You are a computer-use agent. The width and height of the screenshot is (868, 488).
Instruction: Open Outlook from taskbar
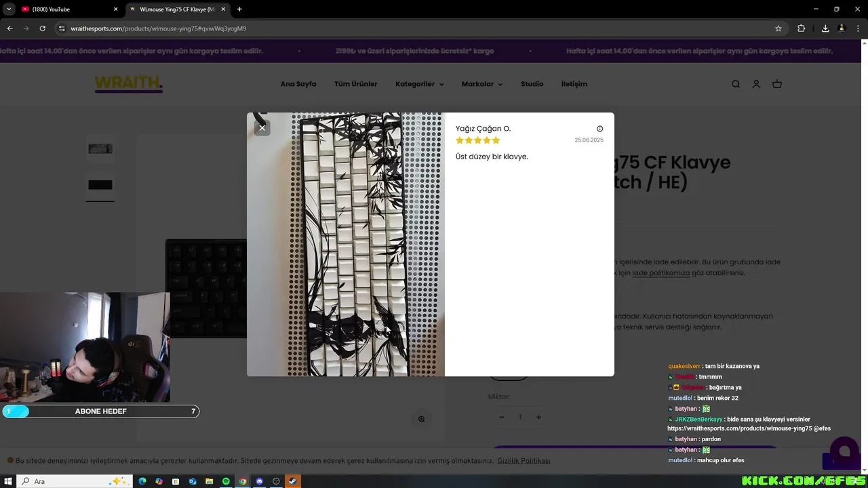[x=193, y=481]
